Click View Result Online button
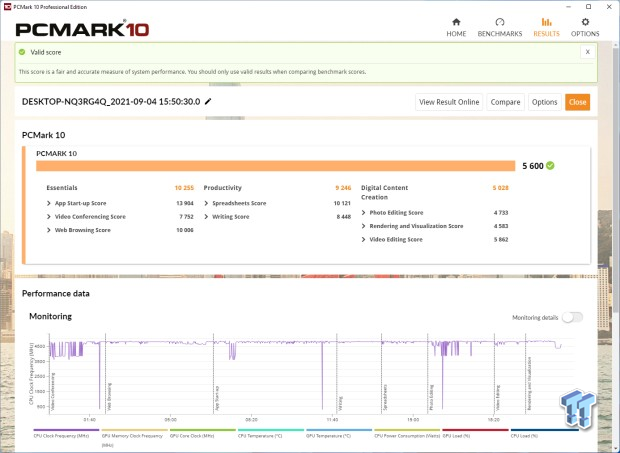Image resolution: width=620 pixels, height=453 pixels. [449, 102]
